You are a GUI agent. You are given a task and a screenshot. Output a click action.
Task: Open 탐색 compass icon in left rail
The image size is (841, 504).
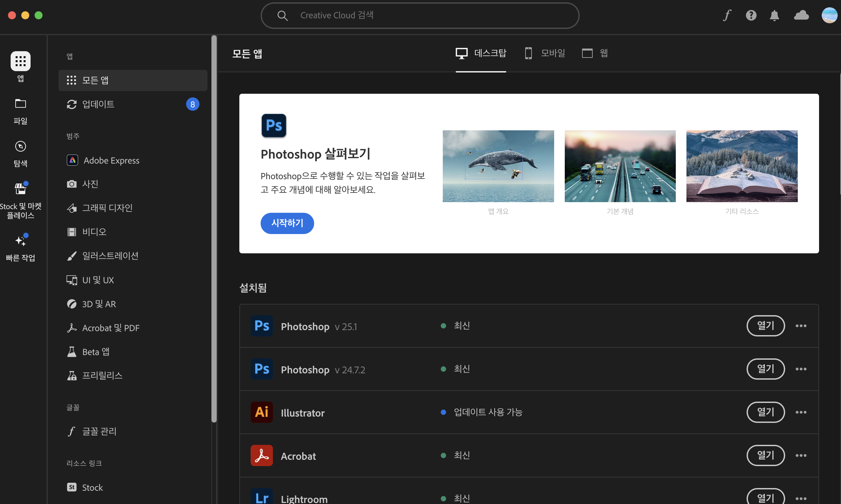[x=20, y=146]
